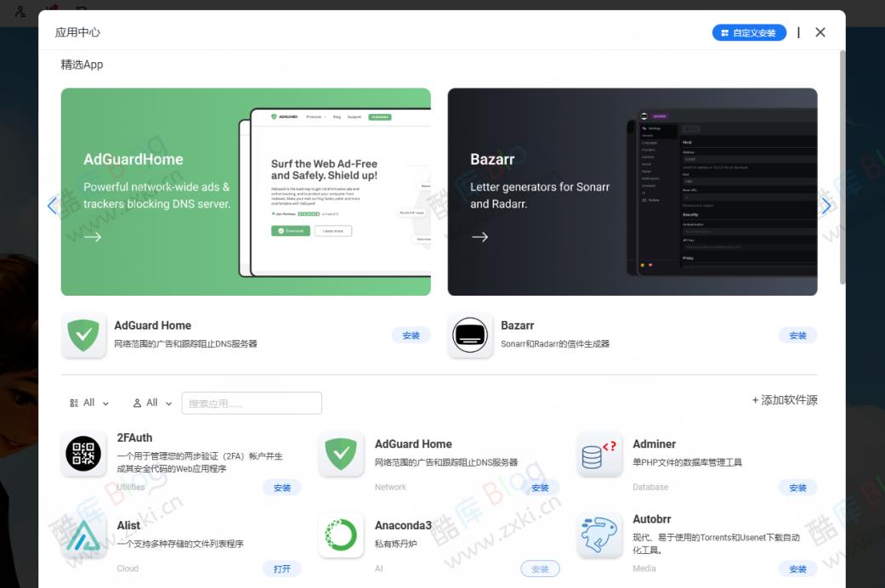
Task: Select the Alist triangle app icon
Action: 82,537
